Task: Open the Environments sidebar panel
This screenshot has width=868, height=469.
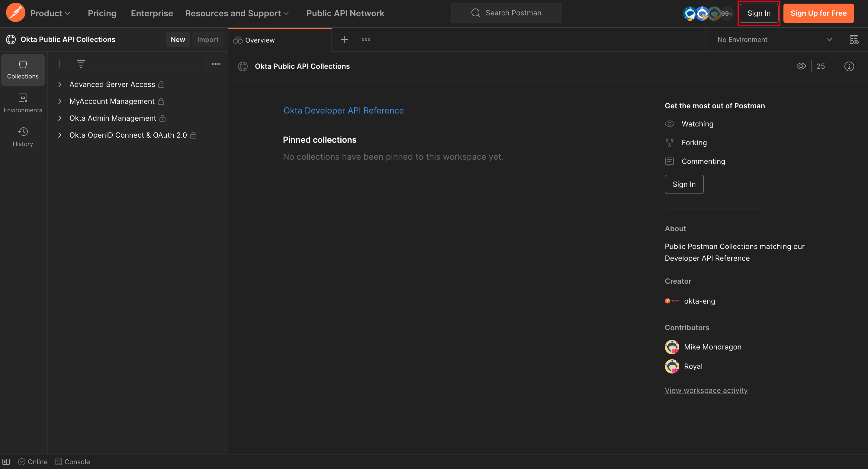Action: 23,103
